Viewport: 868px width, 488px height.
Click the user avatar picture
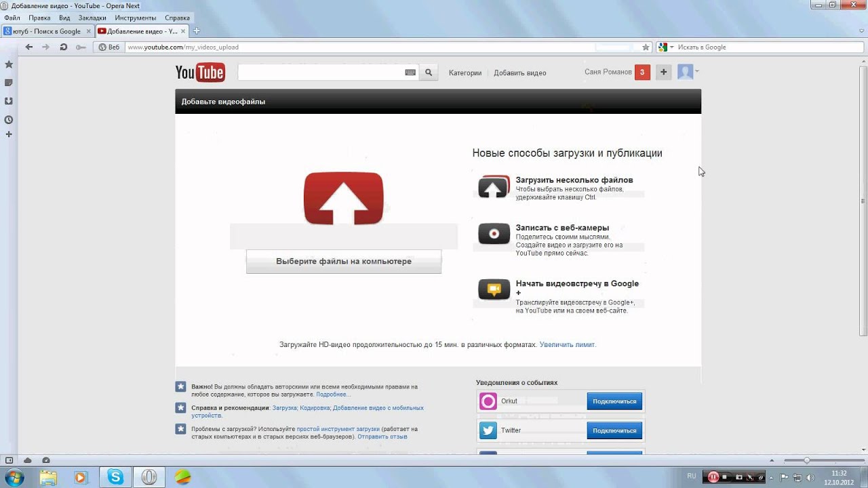click(686, 73)
